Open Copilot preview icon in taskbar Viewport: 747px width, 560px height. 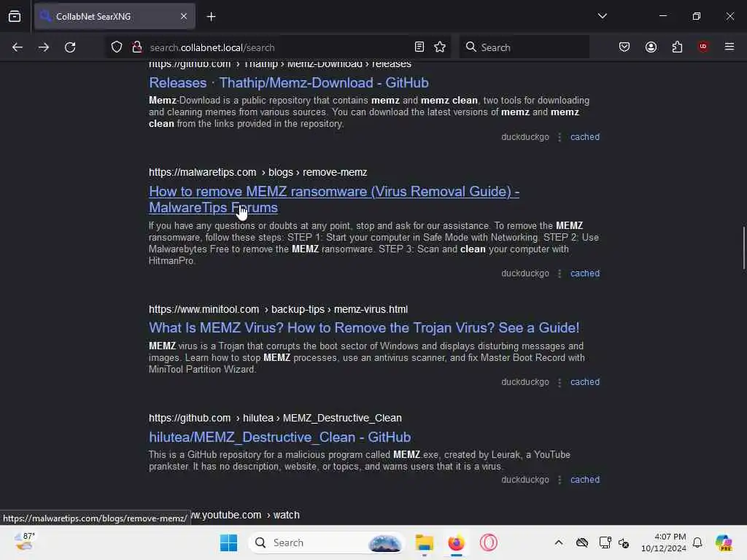coord(724,542)
